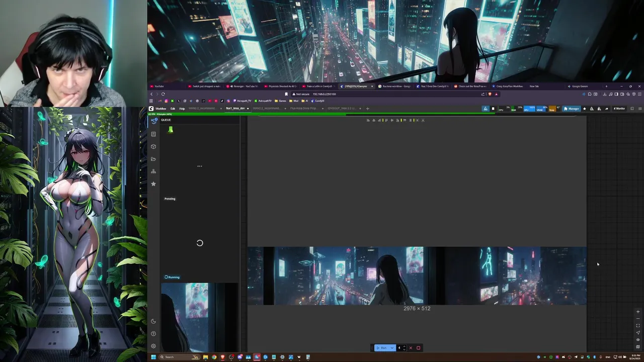Click the queue more options ellipsis
This screenshot has height=362, width=644.
[200, 166]
